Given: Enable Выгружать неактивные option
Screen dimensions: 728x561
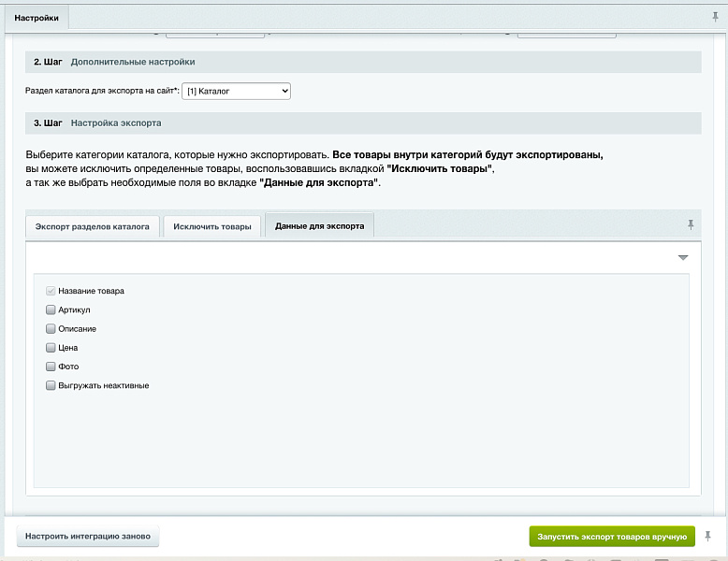Looking at the screenshot, I should (51, 385).
